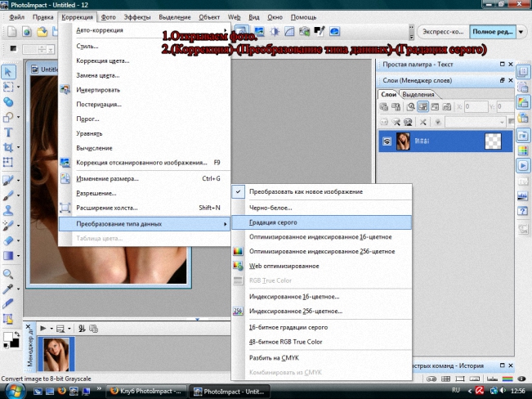The width and height of the screenshot is (532, 399).
Task: Switch to the 'Выделения' tab
Action: tap(418, 94)
